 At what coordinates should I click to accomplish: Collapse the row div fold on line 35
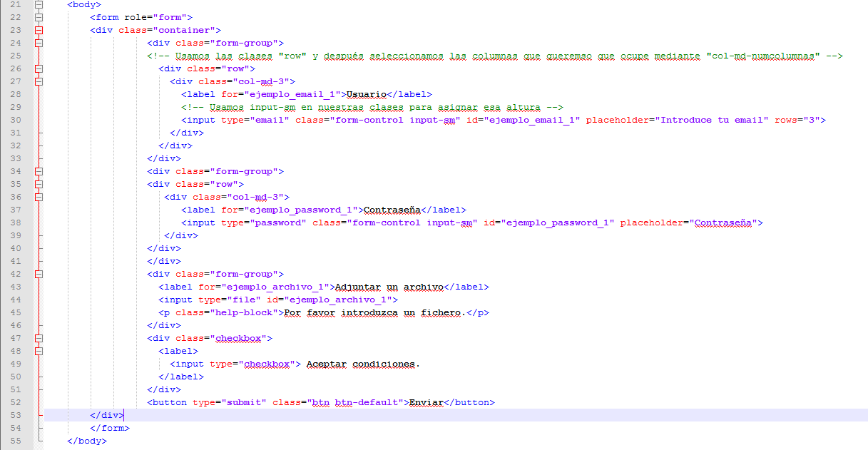[x=39, y=184]
